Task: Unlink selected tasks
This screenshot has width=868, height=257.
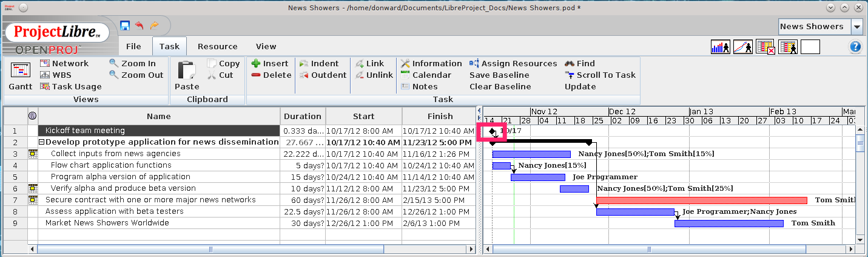Action: (374, 75)
